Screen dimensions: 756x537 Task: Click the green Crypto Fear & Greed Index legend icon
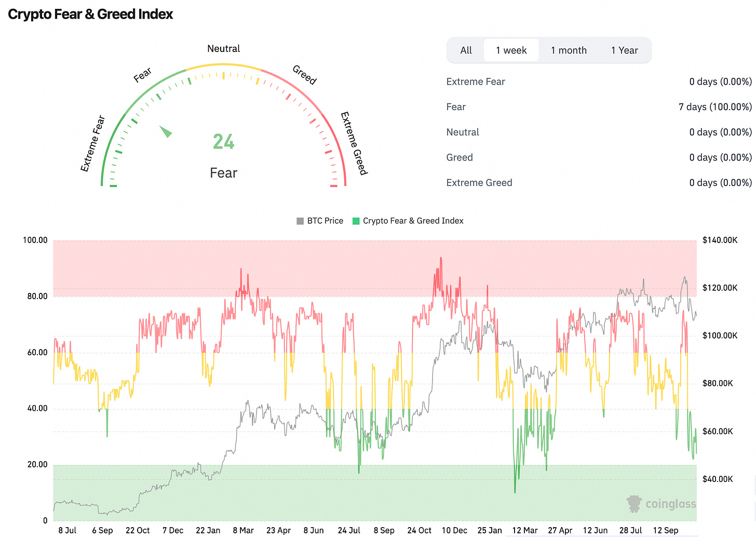click(356, 221)
